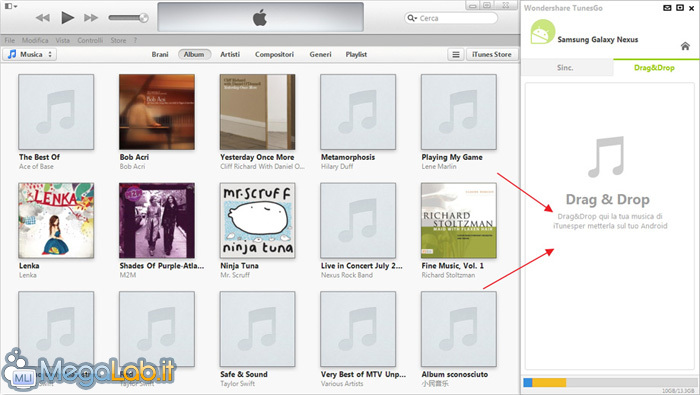Screen dimensions: 700x395
Task: Adjust the volume slider
Action: tap(128, 18)
